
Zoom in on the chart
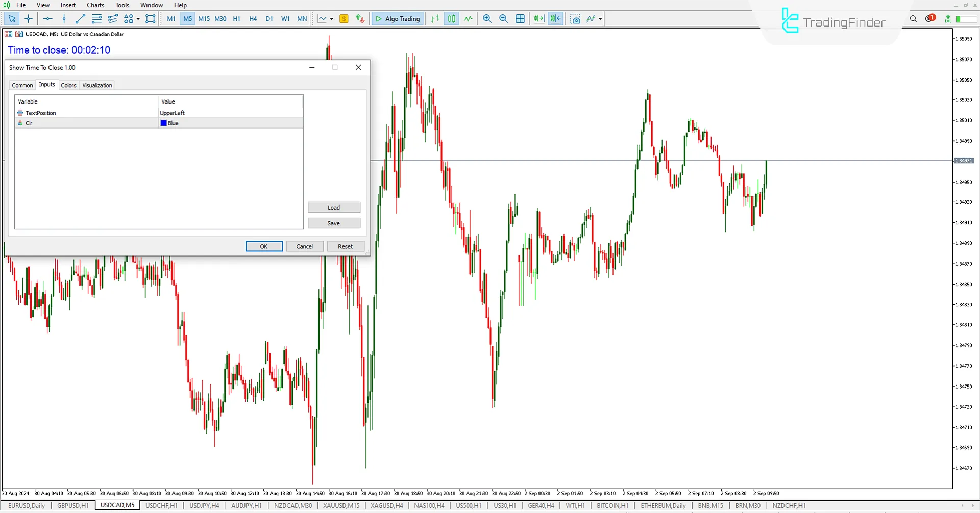[487, 19]
